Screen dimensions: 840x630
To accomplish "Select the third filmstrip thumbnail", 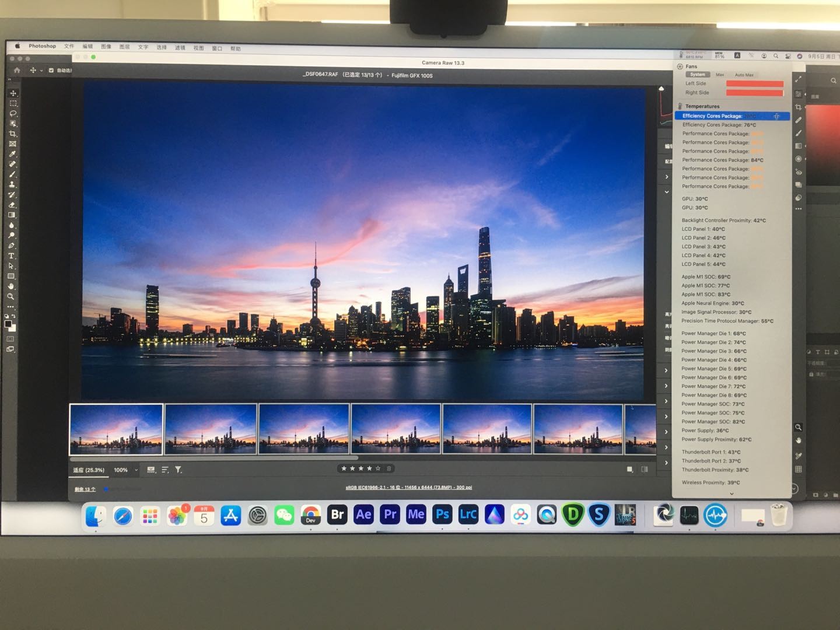I will click(303, 429).
